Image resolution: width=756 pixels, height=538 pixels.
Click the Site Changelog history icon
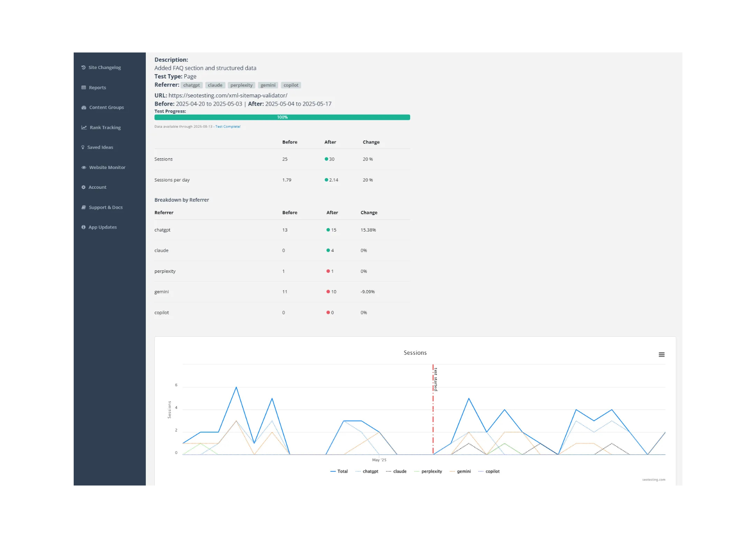pos(84,68)
